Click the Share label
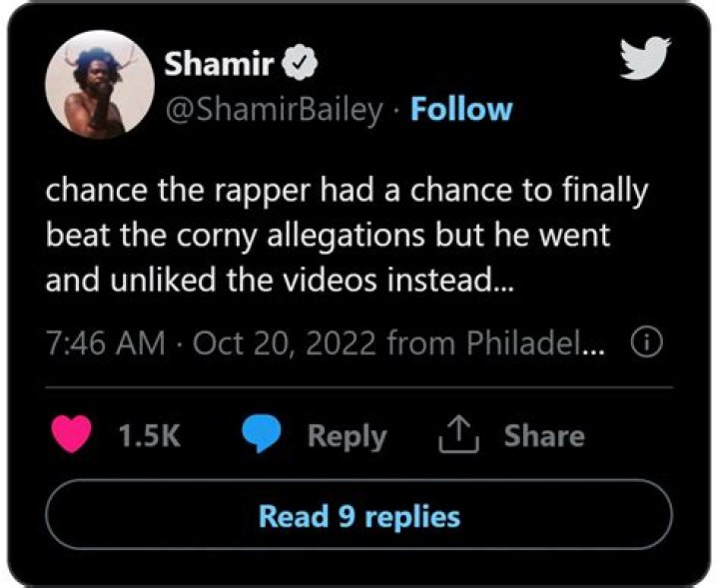 coord(544,436)
